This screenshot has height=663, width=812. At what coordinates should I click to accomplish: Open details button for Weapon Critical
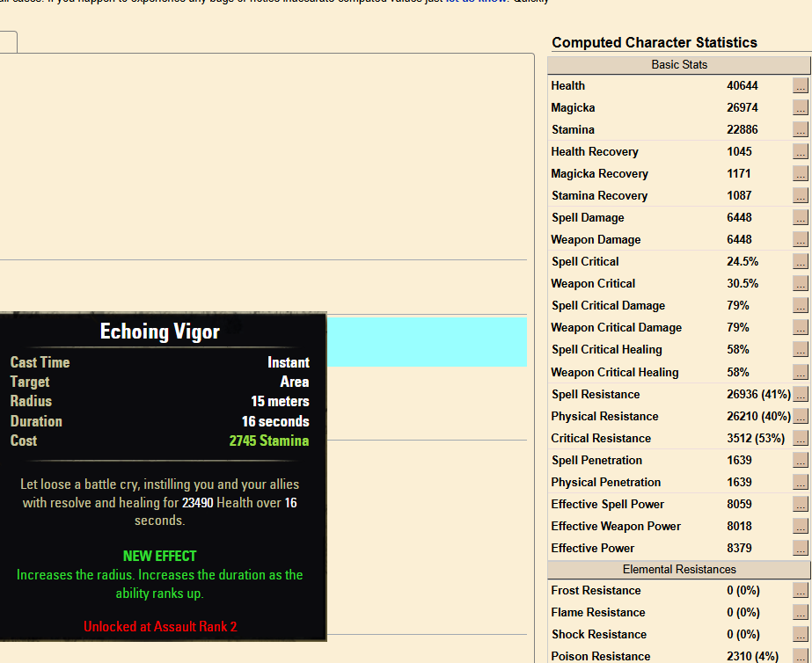click(x=800, y=284)
